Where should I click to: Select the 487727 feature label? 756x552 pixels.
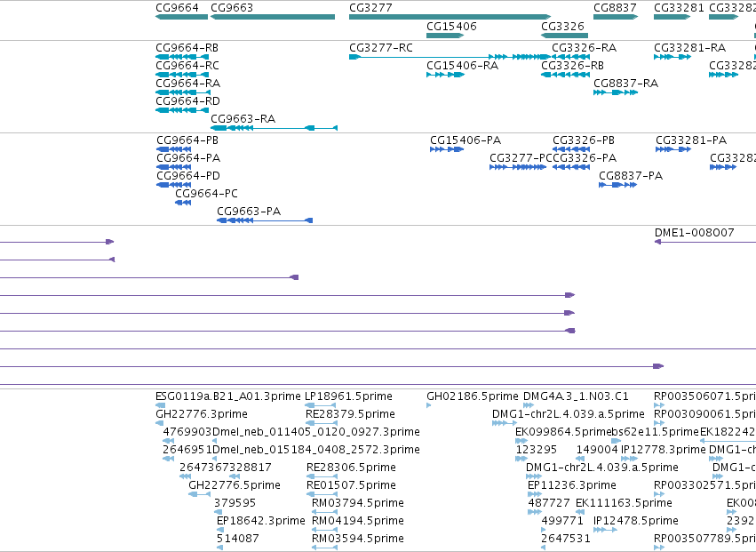pyautogui.click(x=549, y=504)
